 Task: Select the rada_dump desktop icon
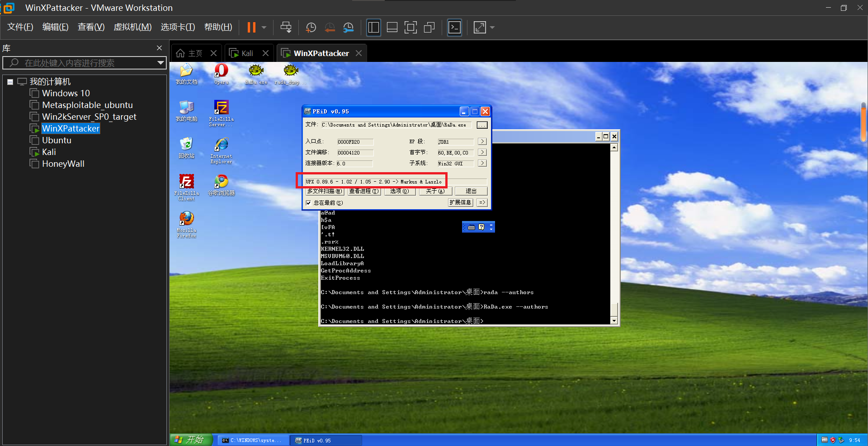point(291,75)
